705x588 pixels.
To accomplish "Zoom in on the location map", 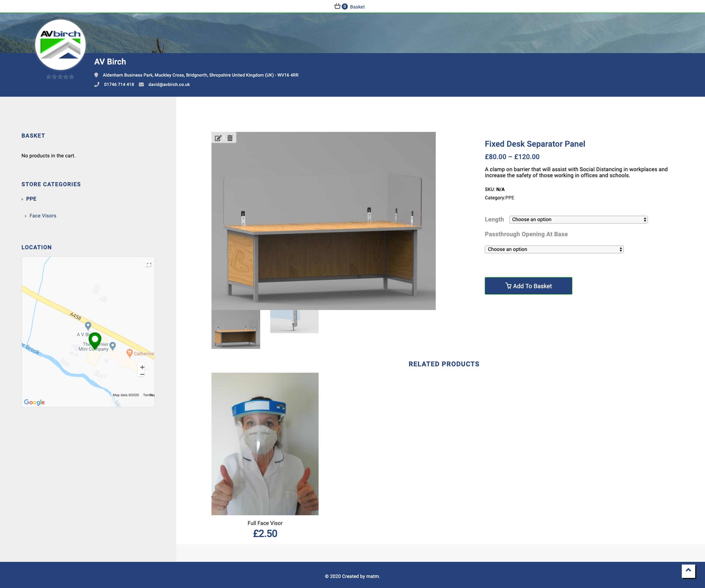I will click(x=142, y=367).
